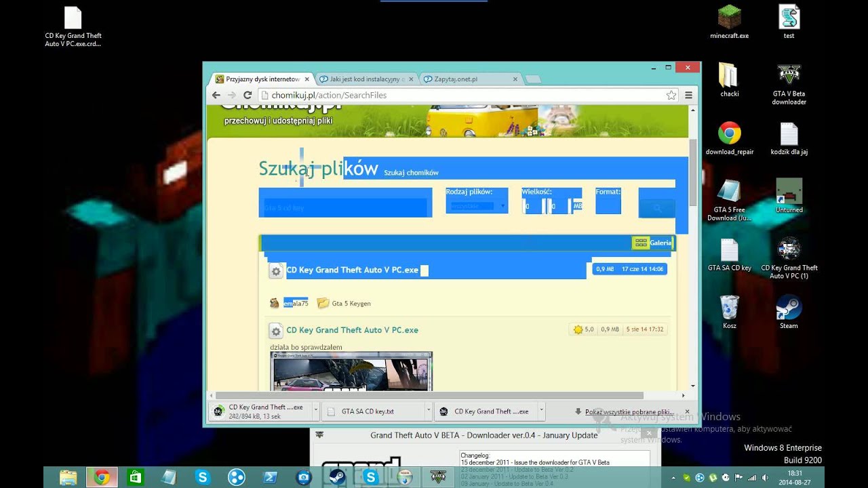Switch to 'Przyjazny dysk internetowy' tab
Image resolution: width=868 pixels, height=488 pixels.
coord(262,79)
